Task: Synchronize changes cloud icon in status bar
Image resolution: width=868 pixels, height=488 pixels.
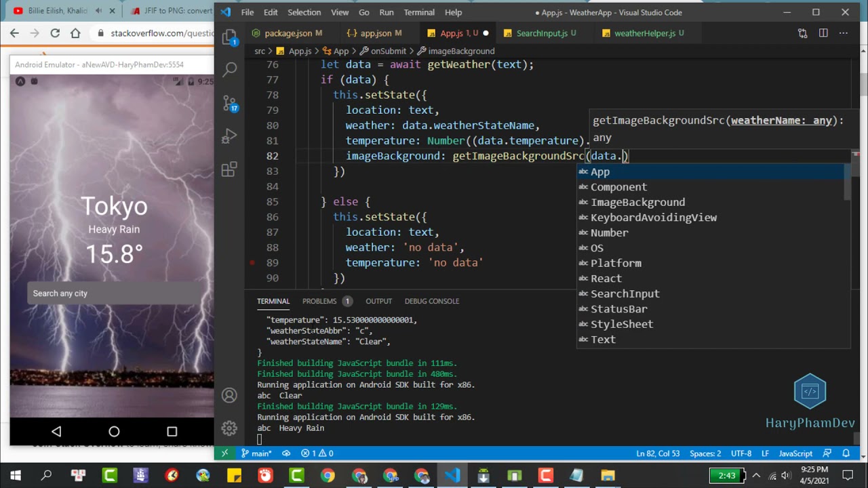Action: coord(286,453)
